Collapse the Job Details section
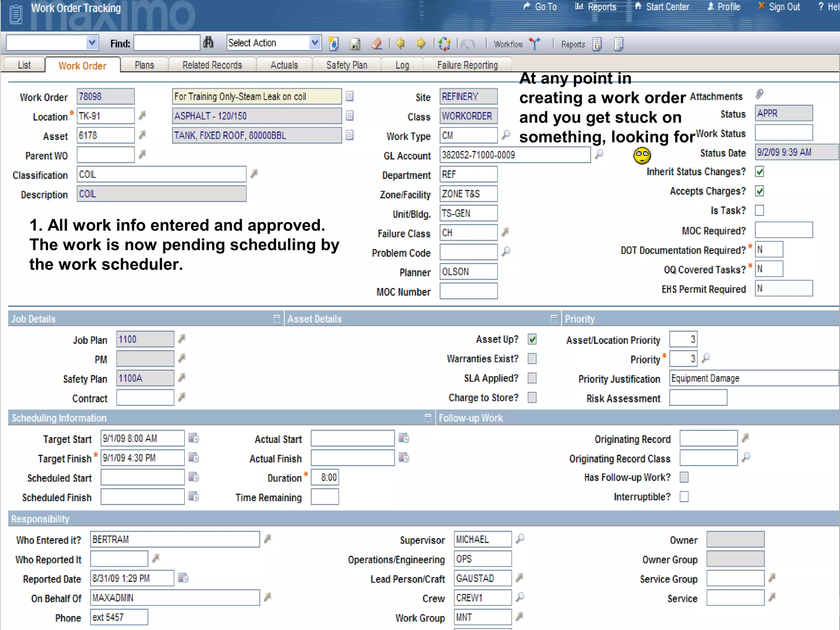Image resolution: width=840 pixels, height=630 pixels. (277, 319)
